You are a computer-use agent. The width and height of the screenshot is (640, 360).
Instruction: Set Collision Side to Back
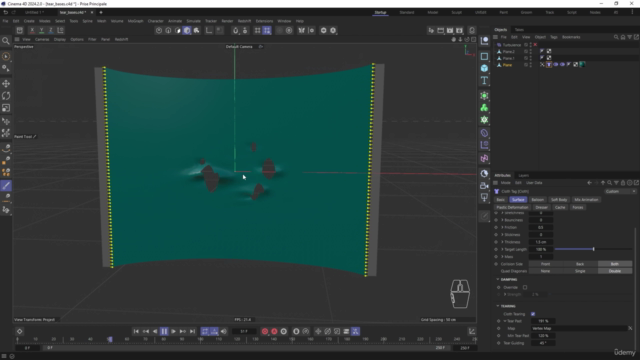(x=580, y=264)
